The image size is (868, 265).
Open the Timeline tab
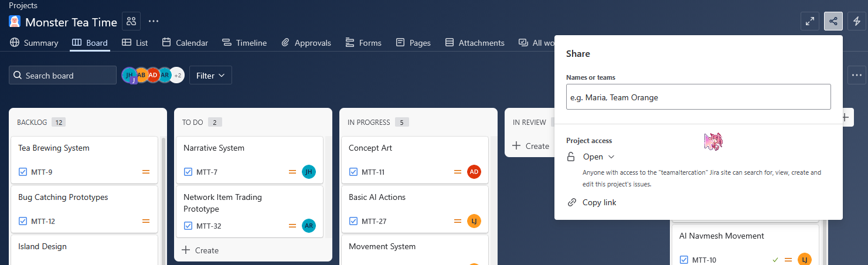click(x=244, y=43)
